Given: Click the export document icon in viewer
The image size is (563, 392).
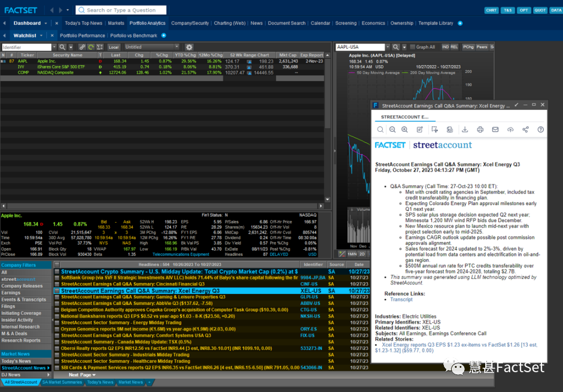Looking at the screenshot, I should 449,130.
